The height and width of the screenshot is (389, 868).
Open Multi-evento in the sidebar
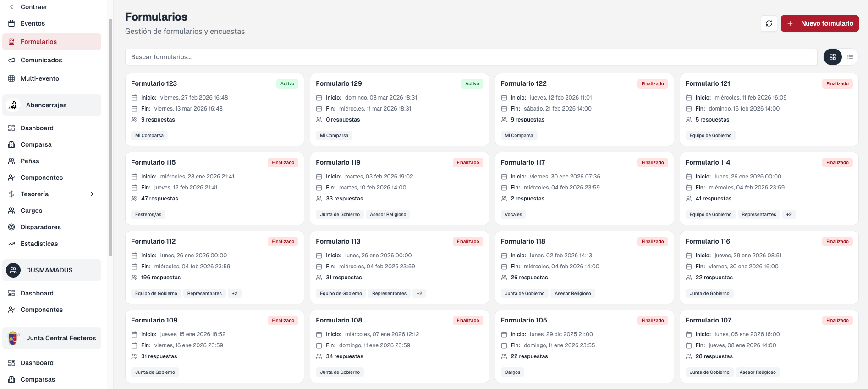click(52, 78)
